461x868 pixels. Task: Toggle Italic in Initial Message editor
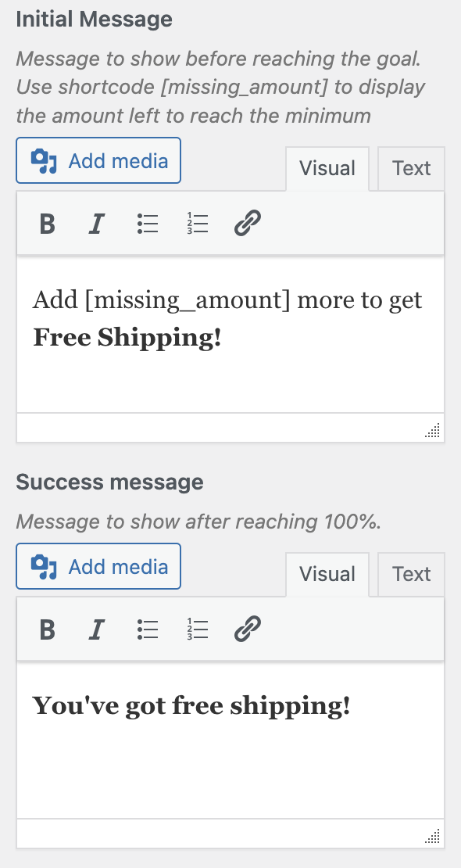(97, 224)
